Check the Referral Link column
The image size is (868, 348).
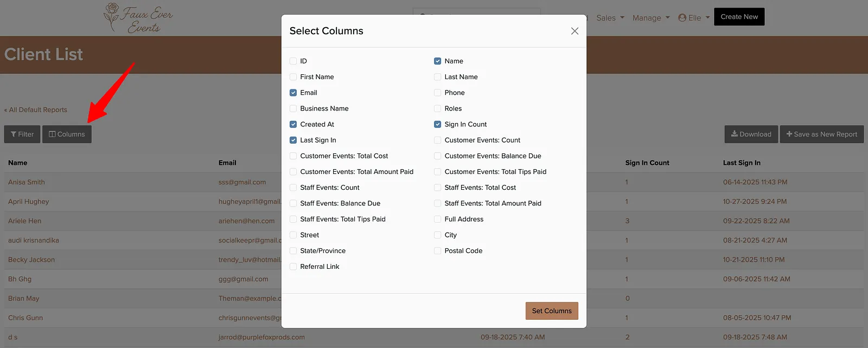[293, 267]
